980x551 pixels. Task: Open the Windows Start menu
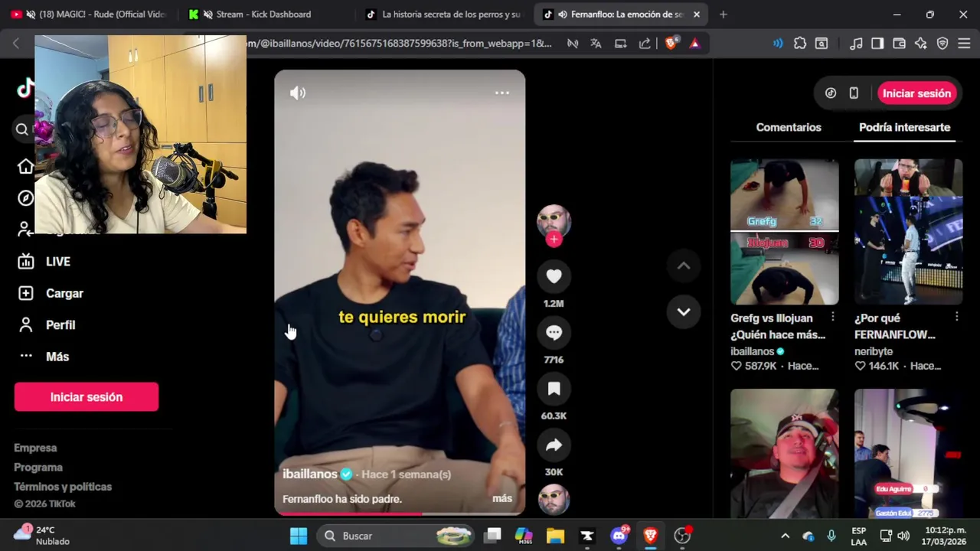(299, 536)
